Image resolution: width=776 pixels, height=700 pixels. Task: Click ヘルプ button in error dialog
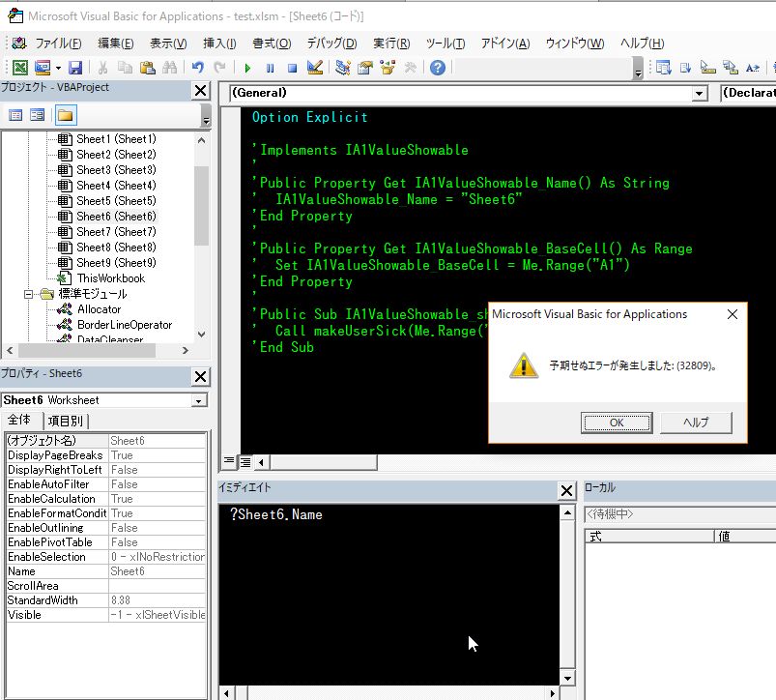[696, 423]
